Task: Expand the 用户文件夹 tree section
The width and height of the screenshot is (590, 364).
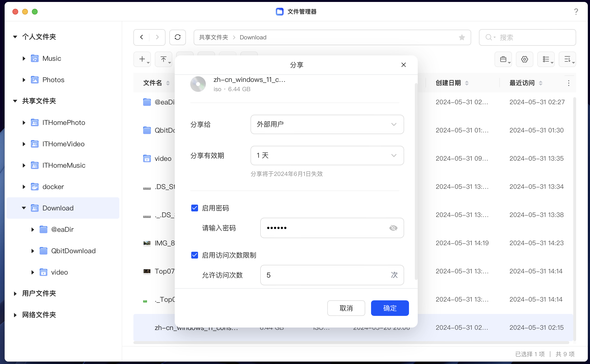Action: pos(15,294)
